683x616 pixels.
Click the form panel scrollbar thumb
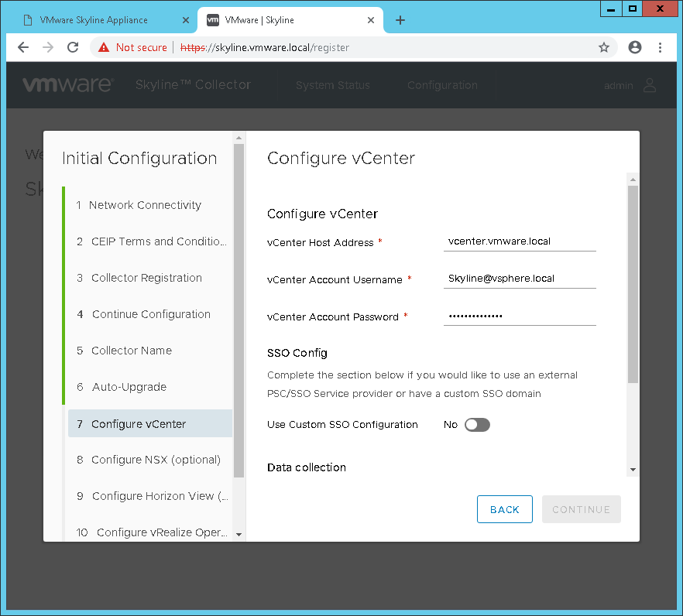633,284
